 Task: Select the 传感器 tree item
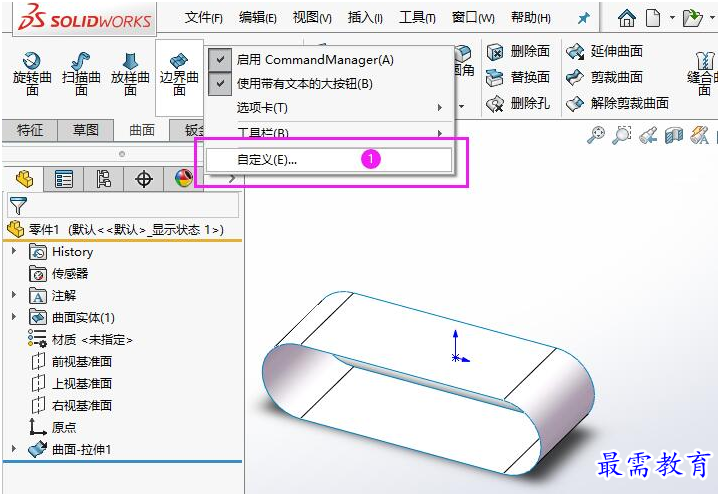[58, 274]
